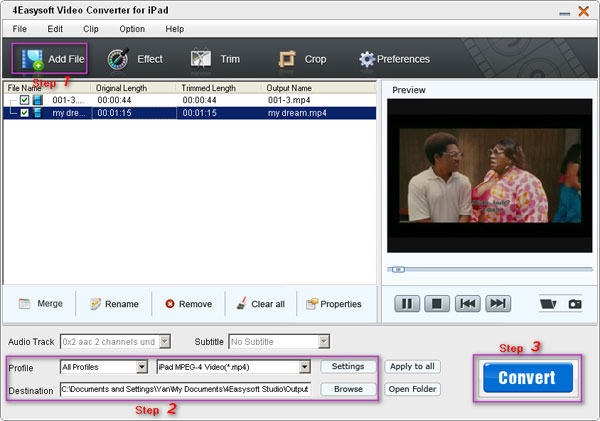Select output name 001-3.mp4

coord(289,100)
